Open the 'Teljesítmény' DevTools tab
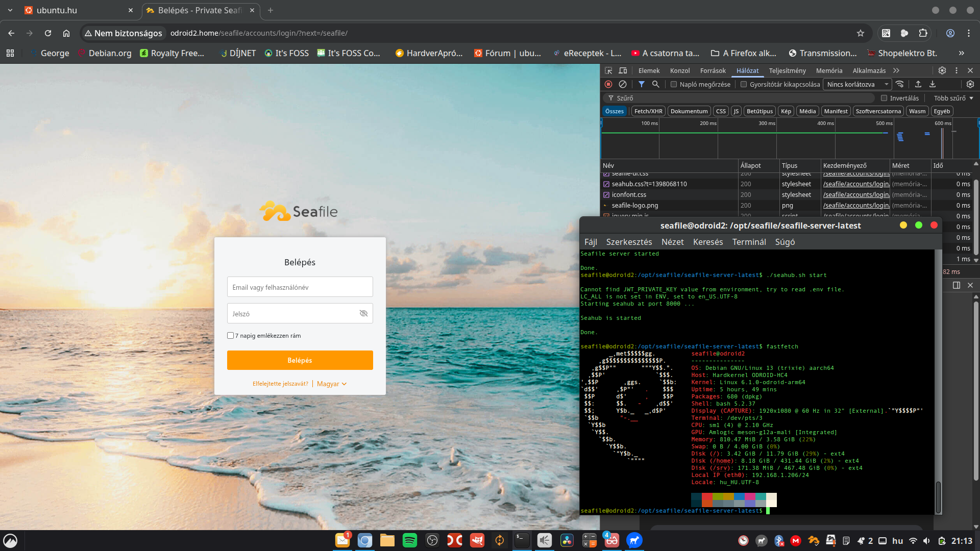 [x=787, y=70]
